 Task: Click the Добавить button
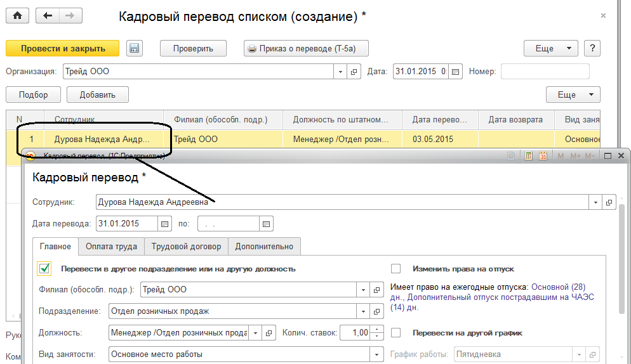pos(97,94)
